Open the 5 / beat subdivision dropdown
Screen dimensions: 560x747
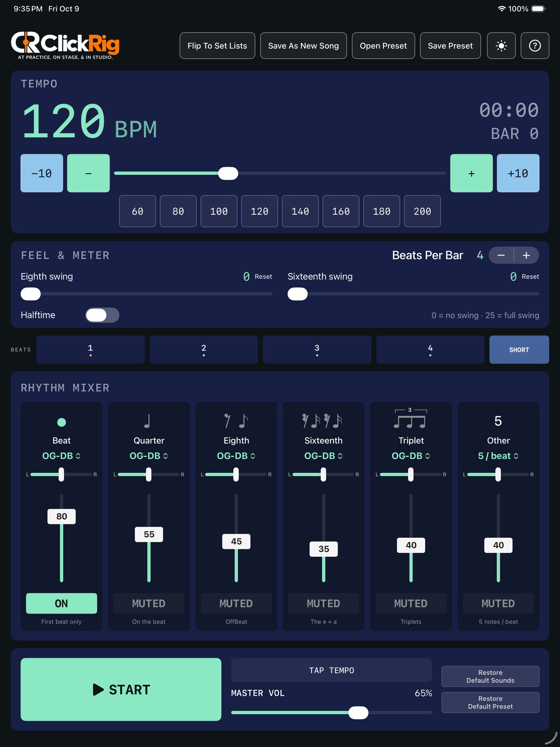(498, 456)
